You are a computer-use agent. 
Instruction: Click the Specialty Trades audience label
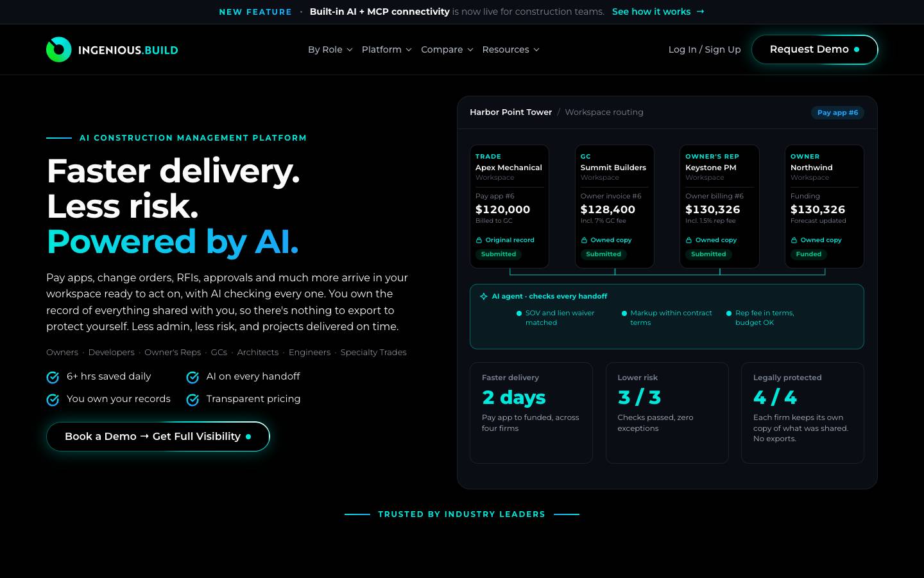[373, 353]
